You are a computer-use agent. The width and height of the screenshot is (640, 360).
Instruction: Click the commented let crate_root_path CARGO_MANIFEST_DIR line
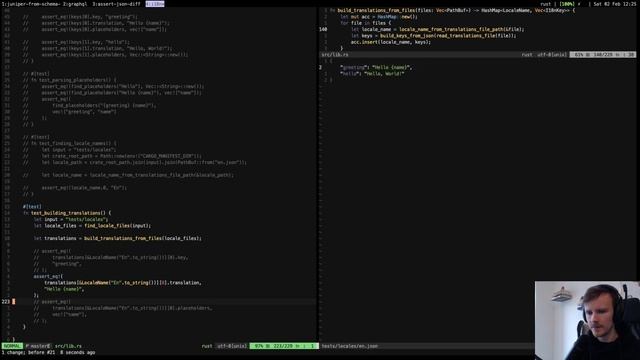[112, 156]
